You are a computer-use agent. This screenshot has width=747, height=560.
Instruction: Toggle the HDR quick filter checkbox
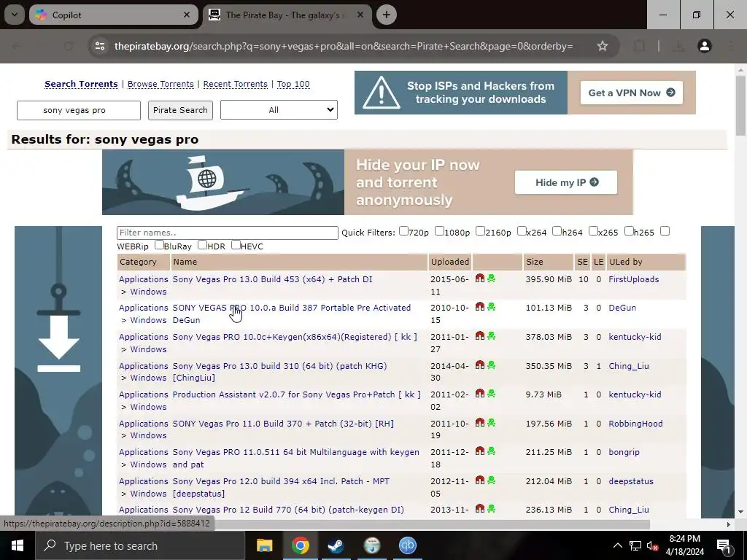coord(203,245)
